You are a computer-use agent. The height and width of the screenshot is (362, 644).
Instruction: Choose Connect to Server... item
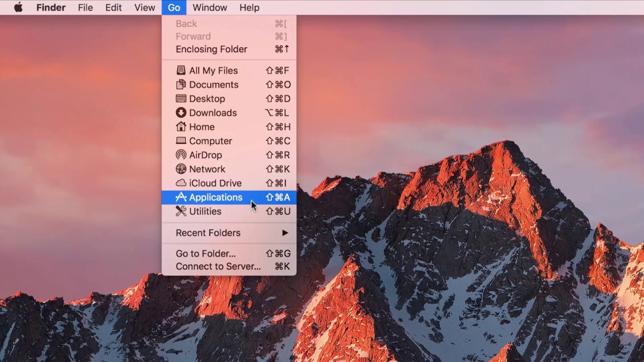(x=229, y=266)
